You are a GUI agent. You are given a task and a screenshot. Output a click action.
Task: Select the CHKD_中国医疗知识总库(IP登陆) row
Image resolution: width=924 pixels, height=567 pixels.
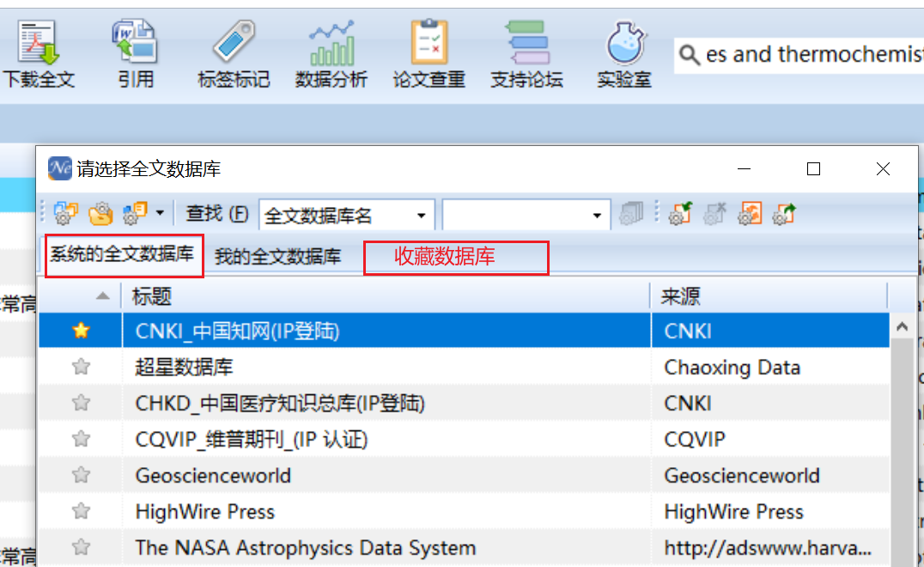(465, 403)
